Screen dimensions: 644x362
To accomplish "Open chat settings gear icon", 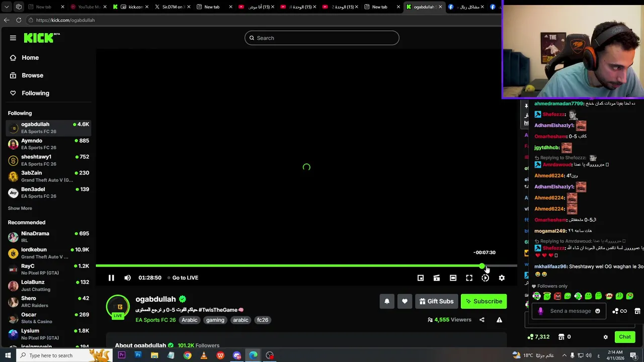I will pyautogui.click(x=606, y=337).
